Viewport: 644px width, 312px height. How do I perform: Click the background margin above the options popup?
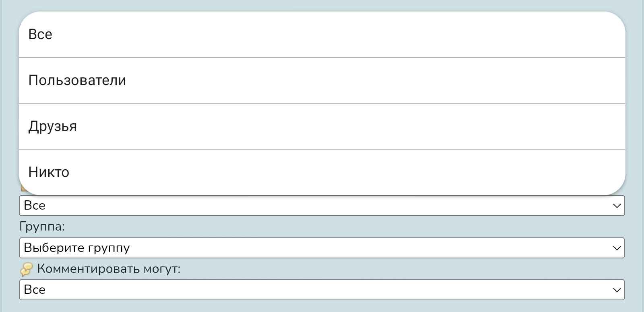tap(322, 5)
